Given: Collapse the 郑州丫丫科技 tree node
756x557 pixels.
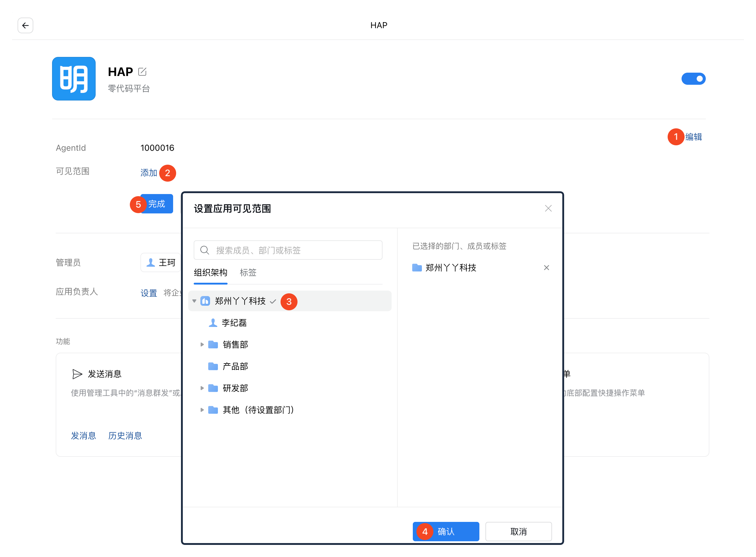Looking at the screenshot, I should pos(194,301).
